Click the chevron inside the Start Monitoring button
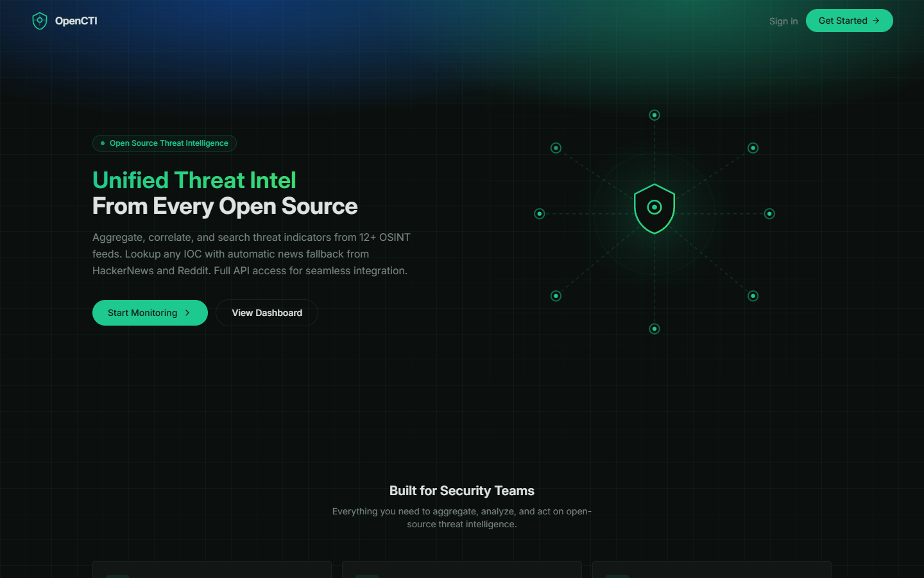 [x=187, y=313]
